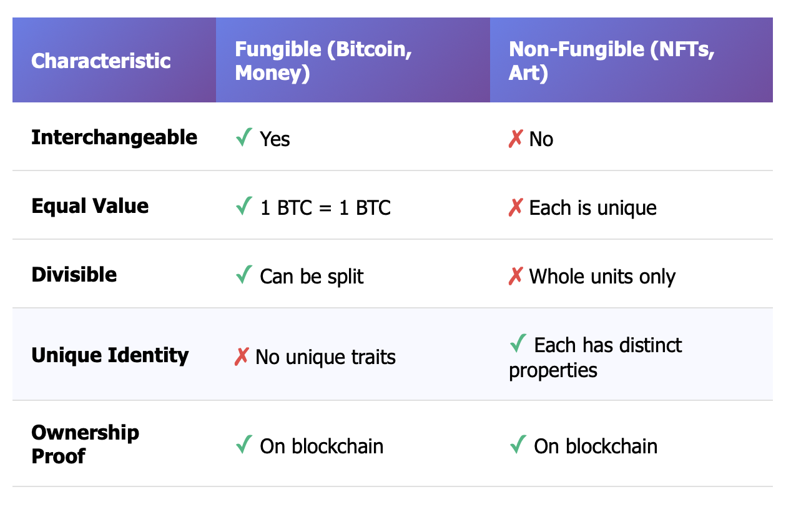Click the checkmark before "Each has distinct properties"
The height and width of the screenshot is (532, 806).
coord(518,343)
